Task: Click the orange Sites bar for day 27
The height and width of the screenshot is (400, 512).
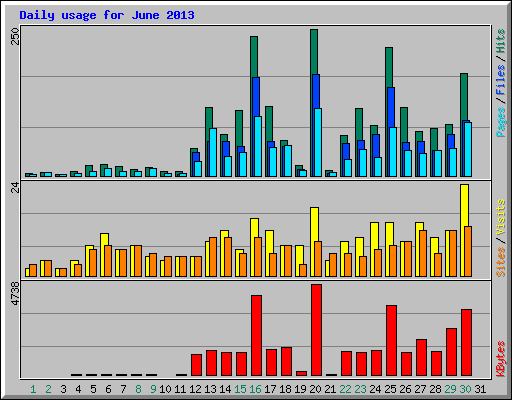Action: [x=423, y=253]
